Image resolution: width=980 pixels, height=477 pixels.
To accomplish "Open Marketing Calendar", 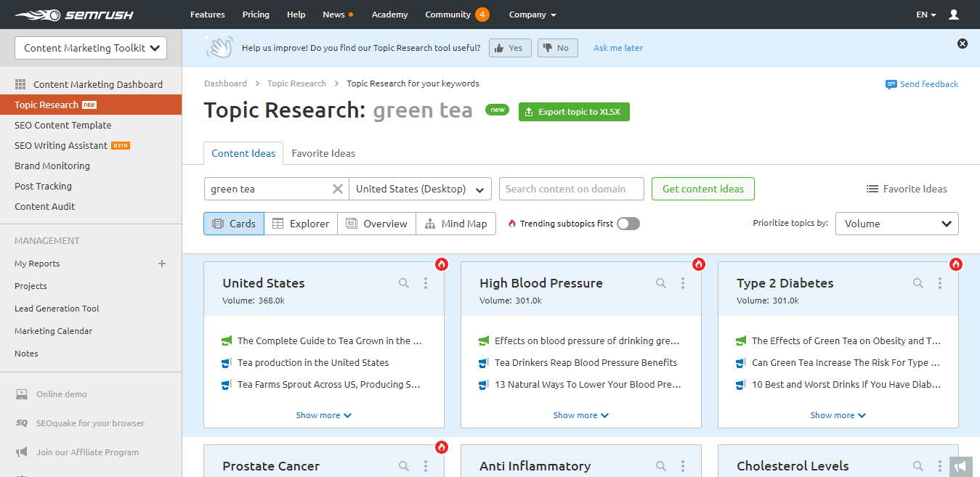I will click(54, 331).
